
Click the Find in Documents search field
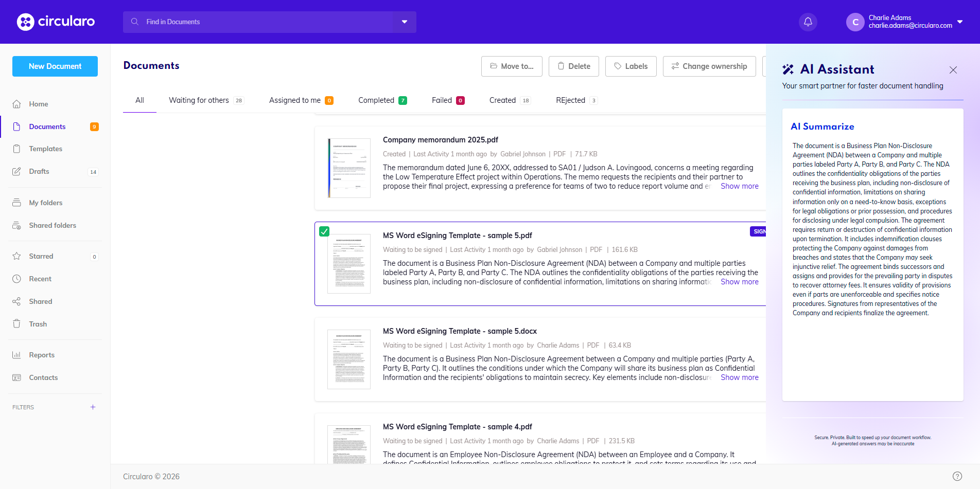pos(232,22)
